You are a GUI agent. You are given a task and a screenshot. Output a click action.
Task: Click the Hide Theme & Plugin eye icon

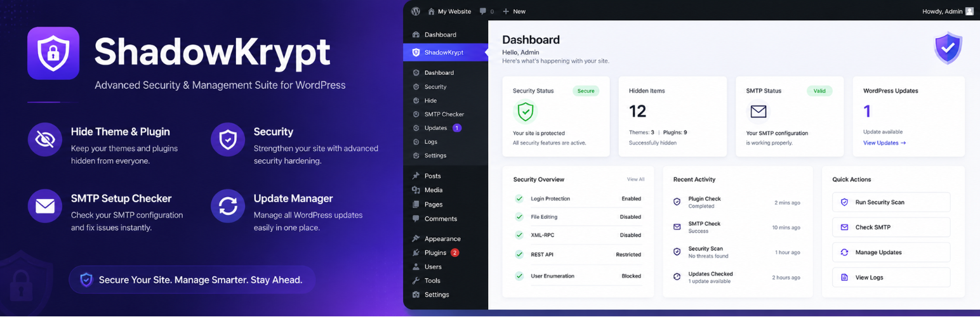pos(45,139)
